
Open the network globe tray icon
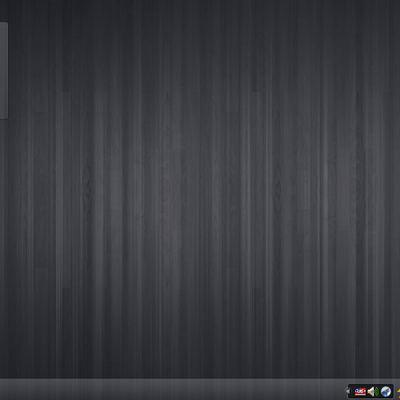[386, 391]
